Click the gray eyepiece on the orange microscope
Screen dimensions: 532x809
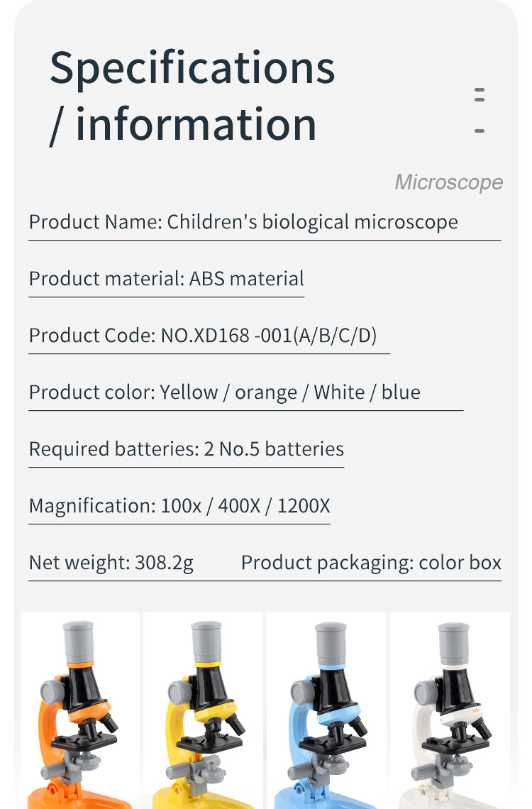click(80, 641)
